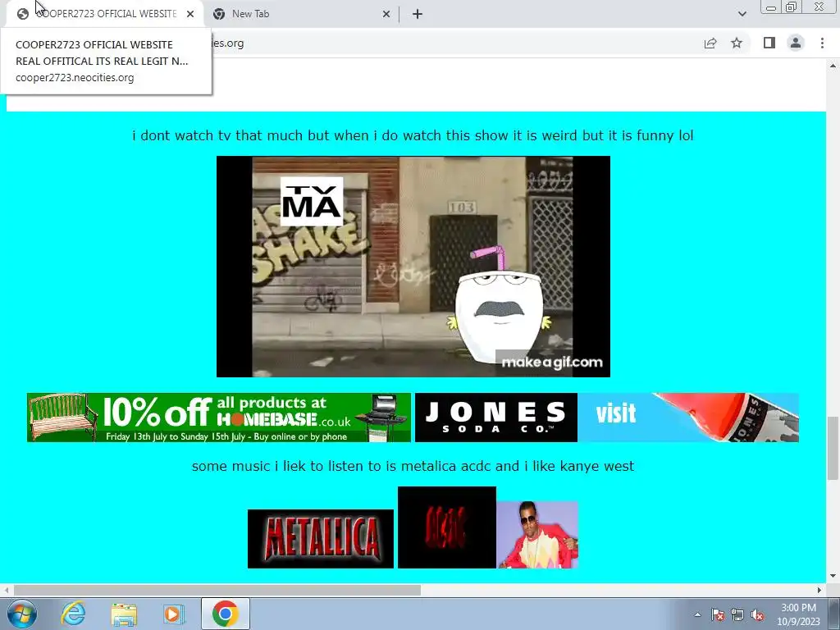Open the Action Center flag icon
840x630 pixels.
click(x=718, y=614)
